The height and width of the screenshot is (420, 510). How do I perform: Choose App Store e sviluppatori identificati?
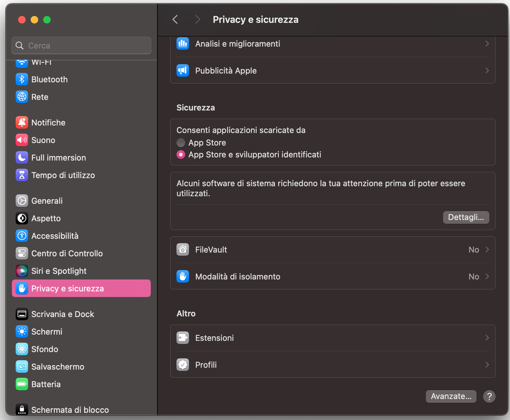[x=181, y=154]
